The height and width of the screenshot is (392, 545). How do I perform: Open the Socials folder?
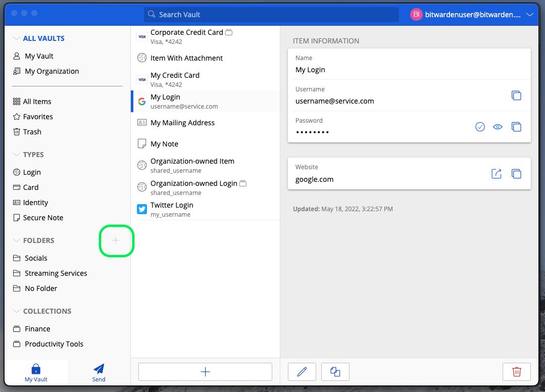pyautogui.click(x=30, y=258)
